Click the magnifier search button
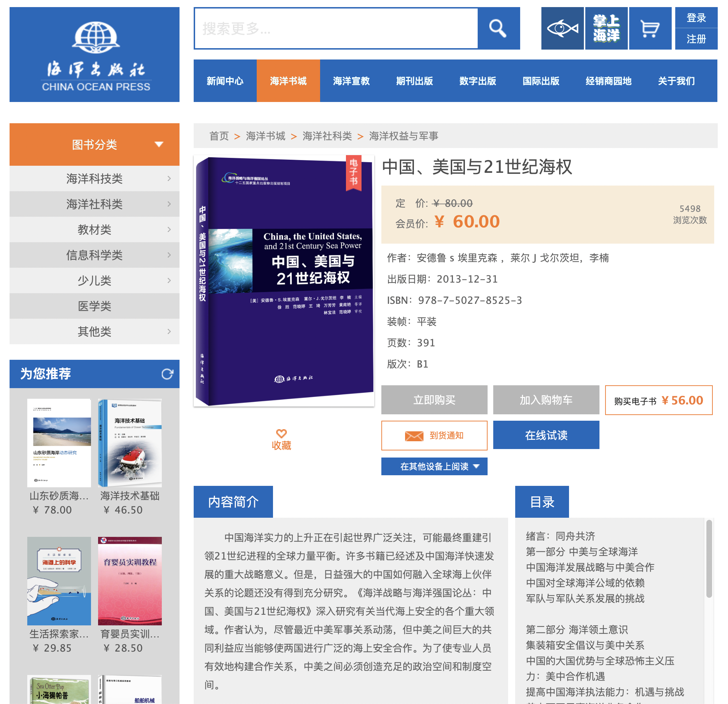728x704 pixels. tap(498, 28)
